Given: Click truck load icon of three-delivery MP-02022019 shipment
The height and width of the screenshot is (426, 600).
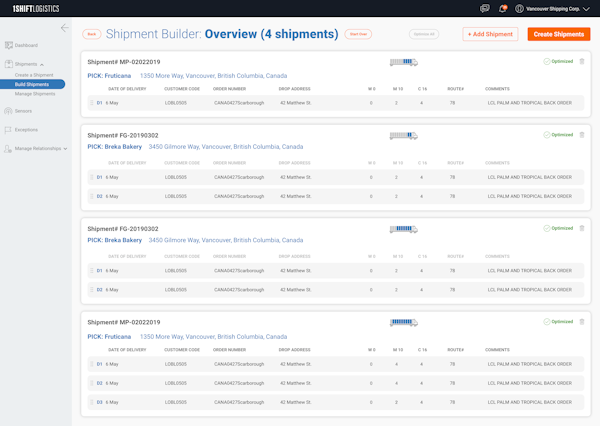Looking at the screenshot, I should (x=403, y=322).
